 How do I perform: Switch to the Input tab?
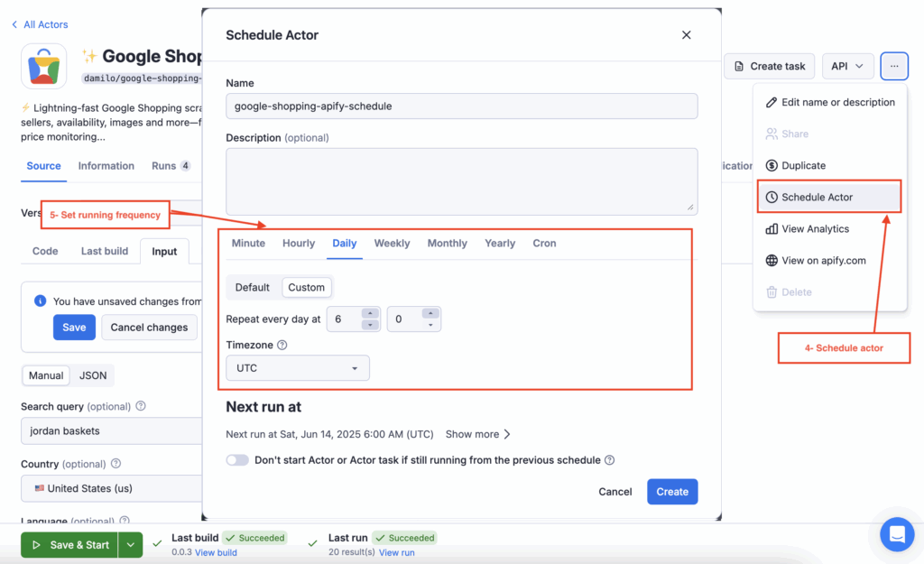(164, 252)
